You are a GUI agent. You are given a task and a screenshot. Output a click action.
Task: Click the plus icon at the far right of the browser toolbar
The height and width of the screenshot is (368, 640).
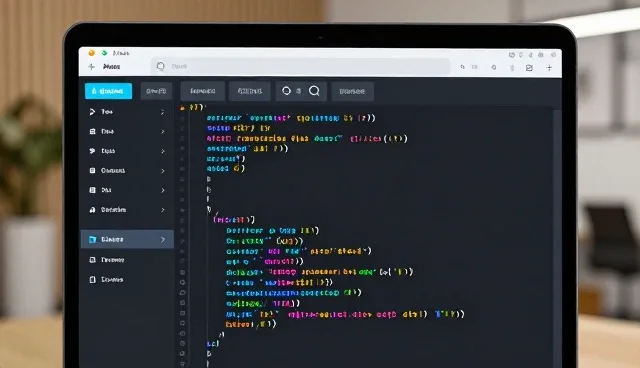[549, 68]
